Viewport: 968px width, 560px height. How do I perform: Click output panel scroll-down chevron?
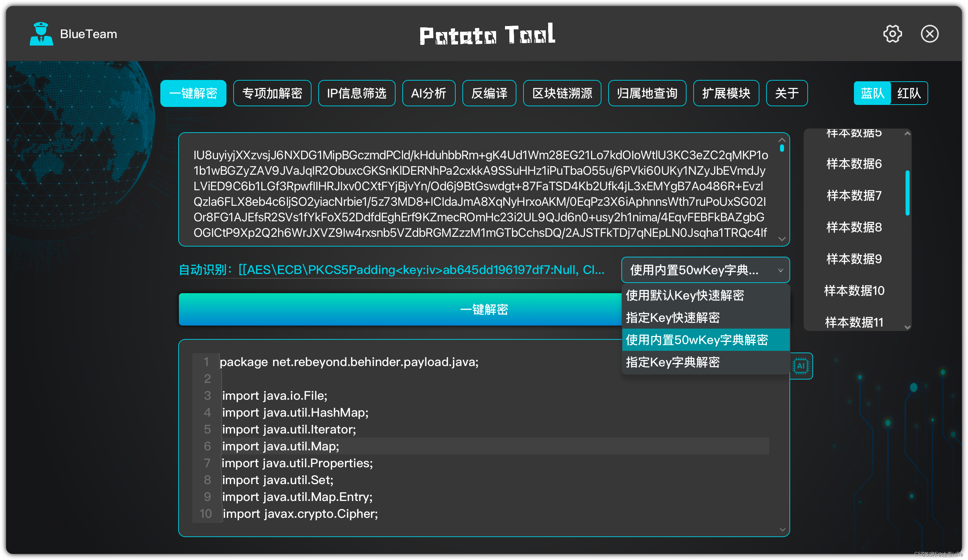click(782, 530)
